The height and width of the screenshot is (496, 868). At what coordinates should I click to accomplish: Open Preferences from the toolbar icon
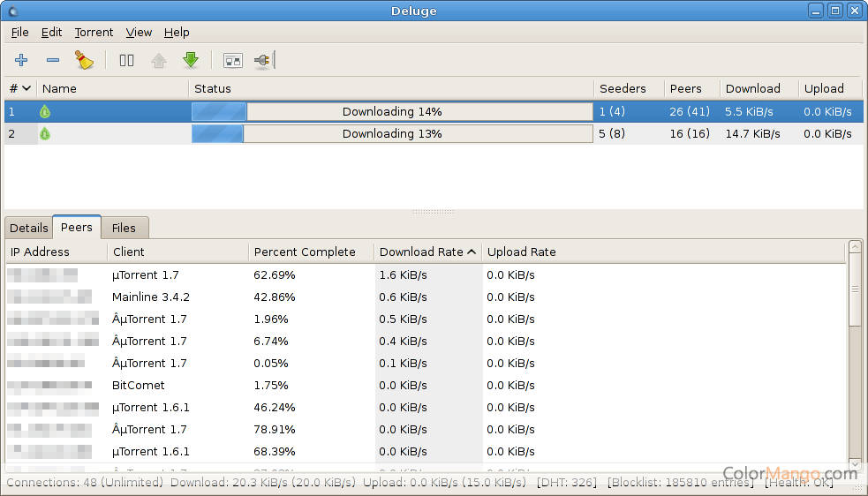[233, 60]
